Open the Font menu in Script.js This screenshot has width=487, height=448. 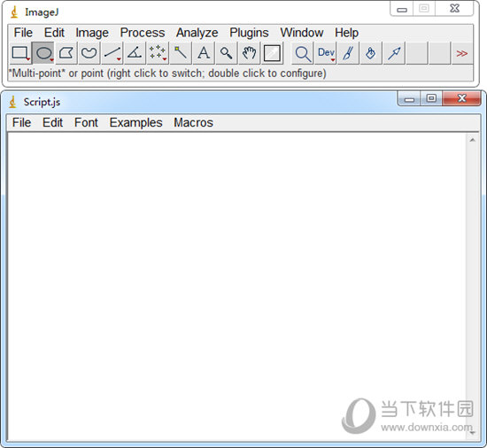tap(86, 123)
